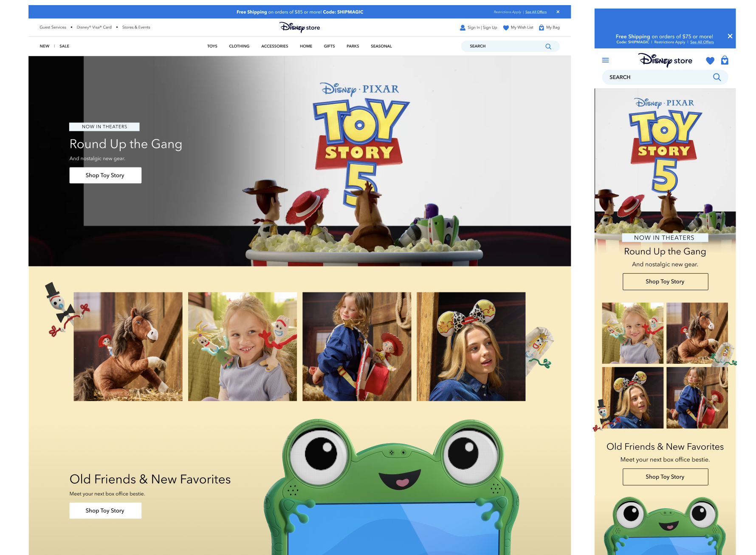Click the desktop Disney store logo

pyautogui.click(x=300, y=27)
